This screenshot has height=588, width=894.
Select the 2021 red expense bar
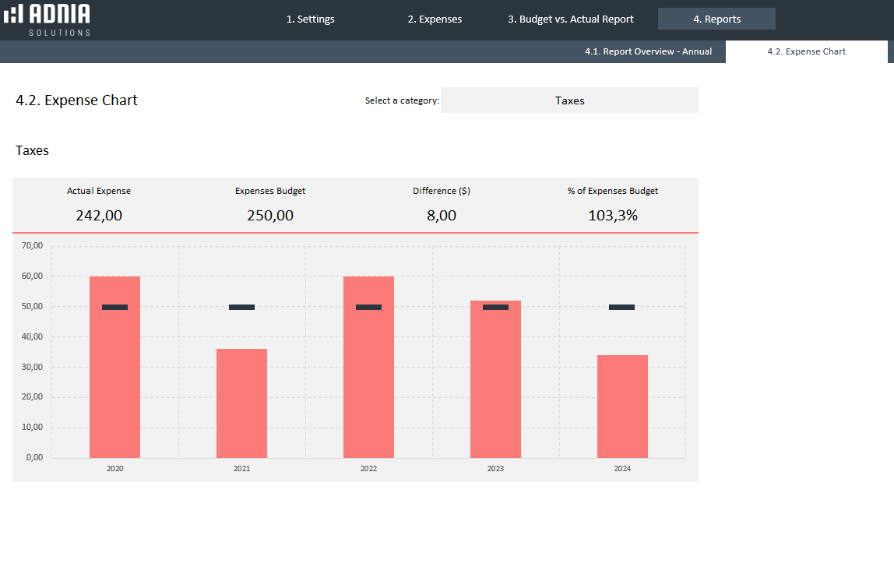(x=241, y=405)
